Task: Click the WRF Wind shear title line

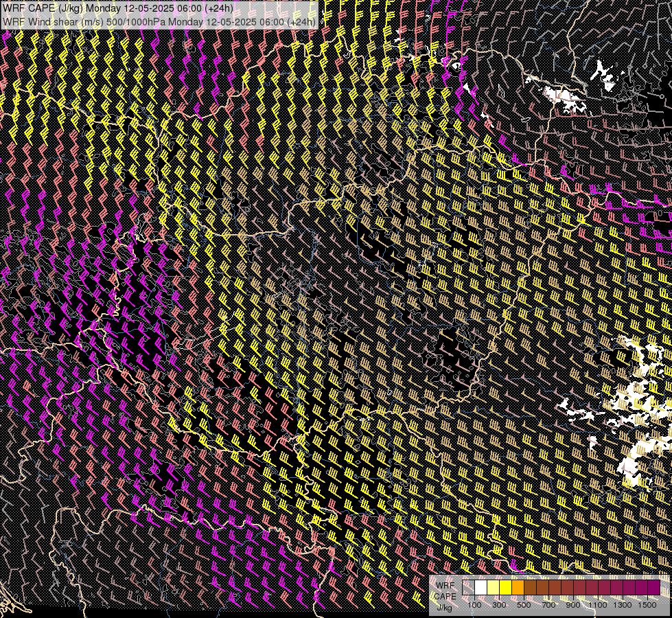Action: [x=159, y=21]
